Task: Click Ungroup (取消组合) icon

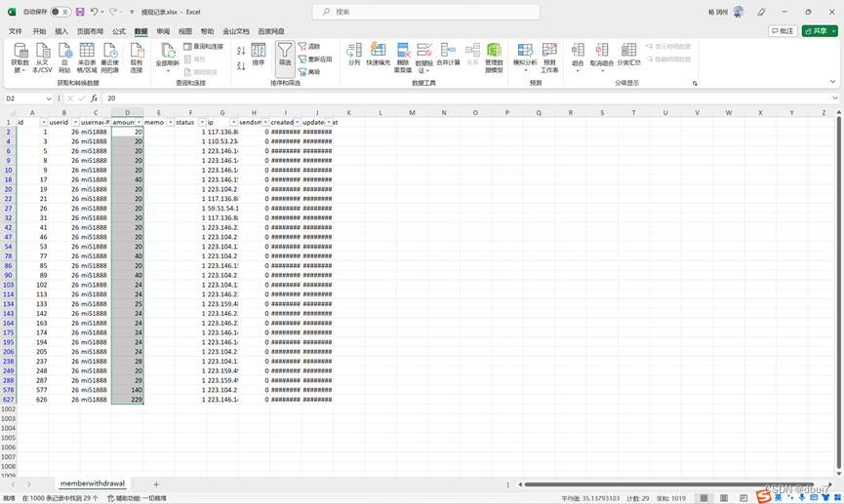Action: pyautogui.click(x=601, y=51)
